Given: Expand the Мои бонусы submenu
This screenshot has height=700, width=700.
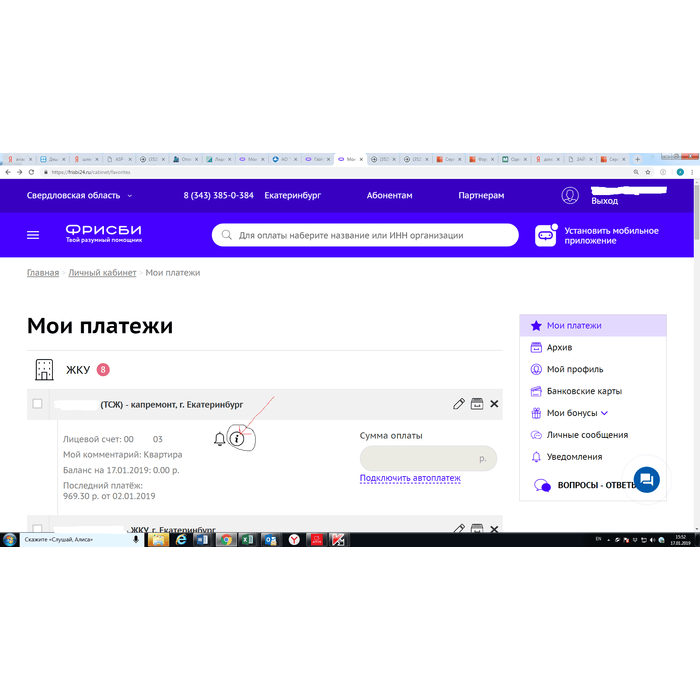Looking at the screenshot, I should point(604,413).
